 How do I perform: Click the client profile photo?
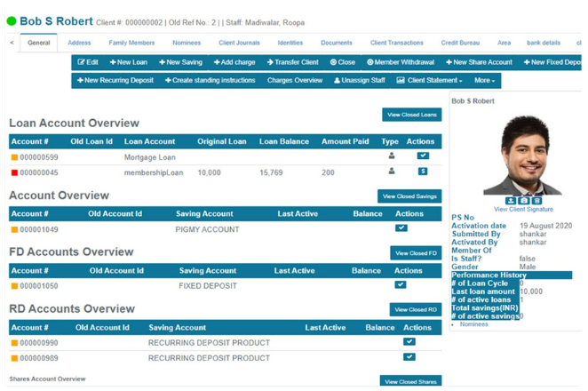pos(523,156)
